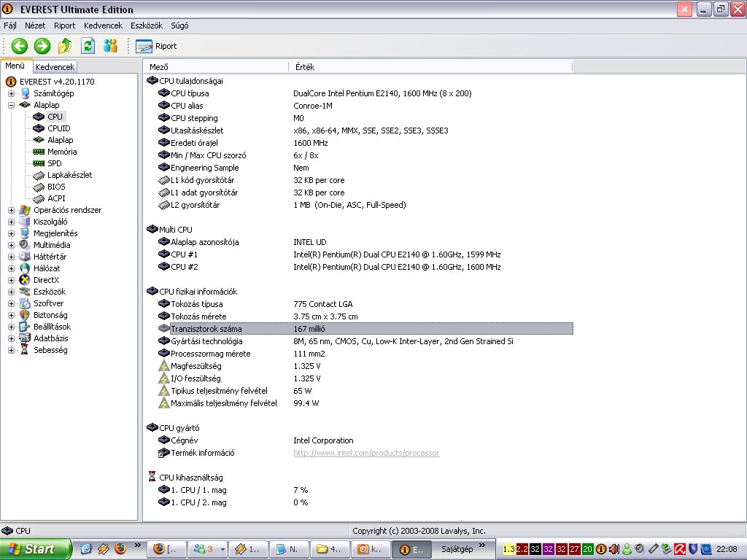Open the Riport menu in menu bar
747x560 pixels.
tap(65, 26)
